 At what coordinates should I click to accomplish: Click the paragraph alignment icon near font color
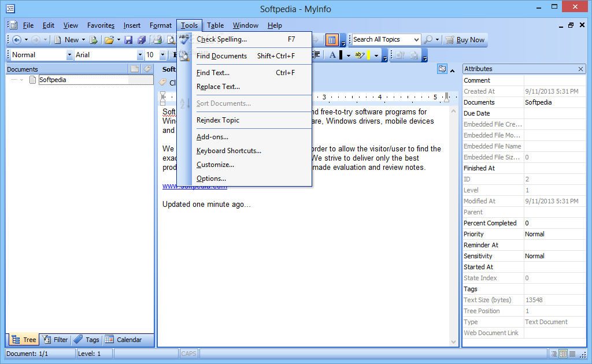[316, 55]
